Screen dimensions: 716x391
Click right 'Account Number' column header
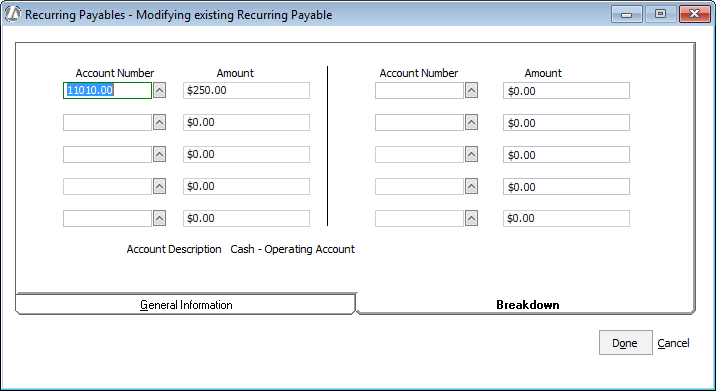(419, 73)
